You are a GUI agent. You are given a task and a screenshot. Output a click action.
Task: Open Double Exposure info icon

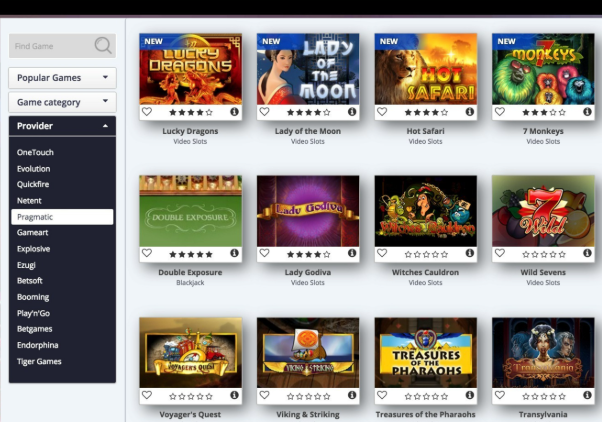click(235, 253)
